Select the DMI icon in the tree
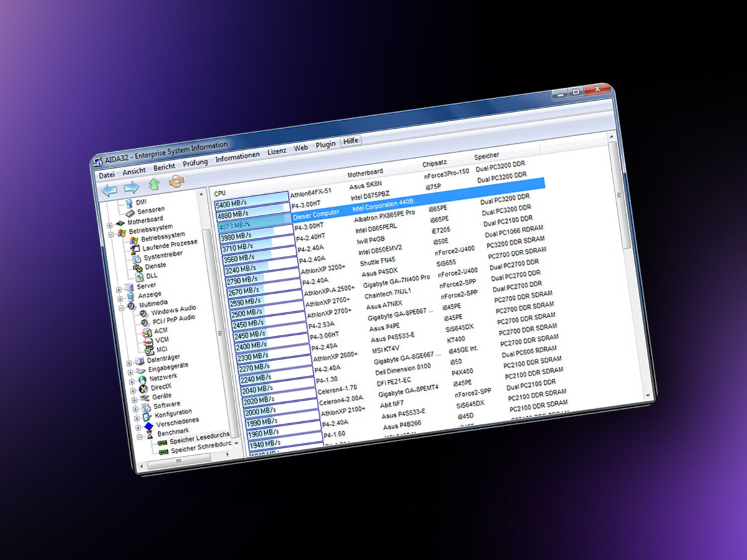 coord(128,203)
